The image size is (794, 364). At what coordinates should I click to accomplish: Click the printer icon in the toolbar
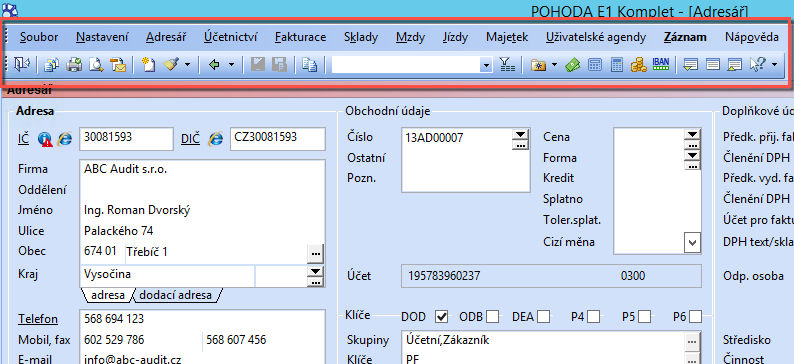pyautogui.click(x=75, y=65)
